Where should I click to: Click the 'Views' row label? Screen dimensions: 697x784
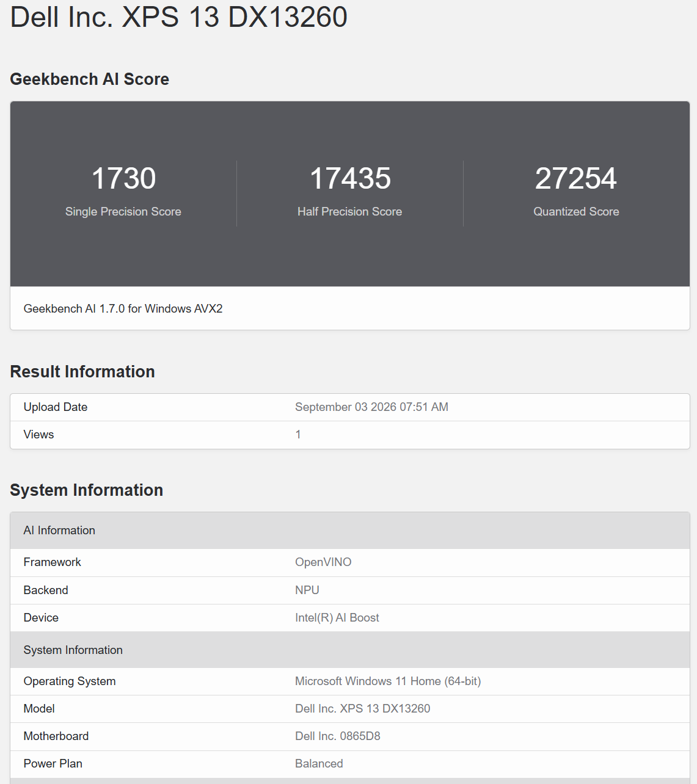39,435
